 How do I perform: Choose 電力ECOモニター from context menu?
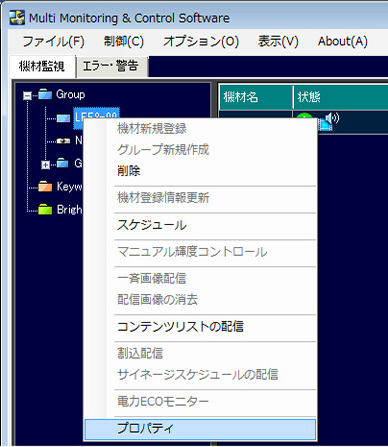[200, 402]
